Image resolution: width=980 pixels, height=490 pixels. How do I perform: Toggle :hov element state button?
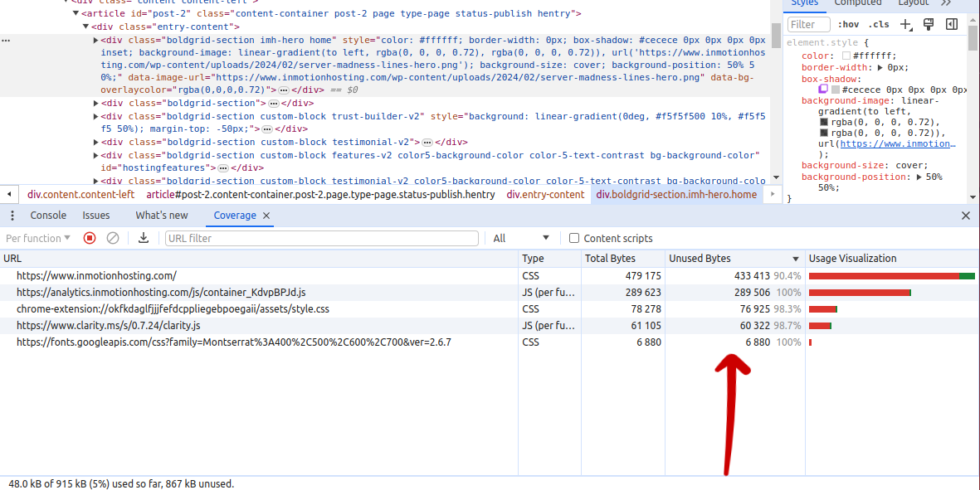coord(848,24)
